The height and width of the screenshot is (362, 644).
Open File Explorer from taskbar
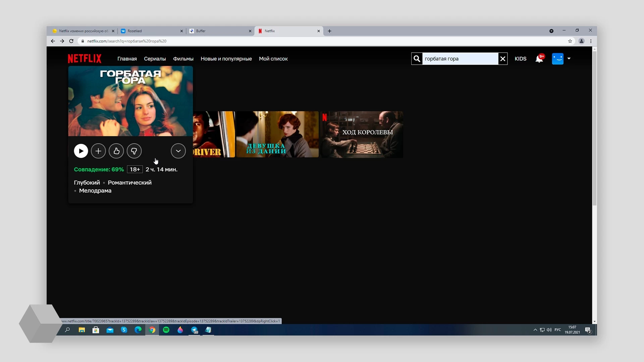(x=82, y=330)
